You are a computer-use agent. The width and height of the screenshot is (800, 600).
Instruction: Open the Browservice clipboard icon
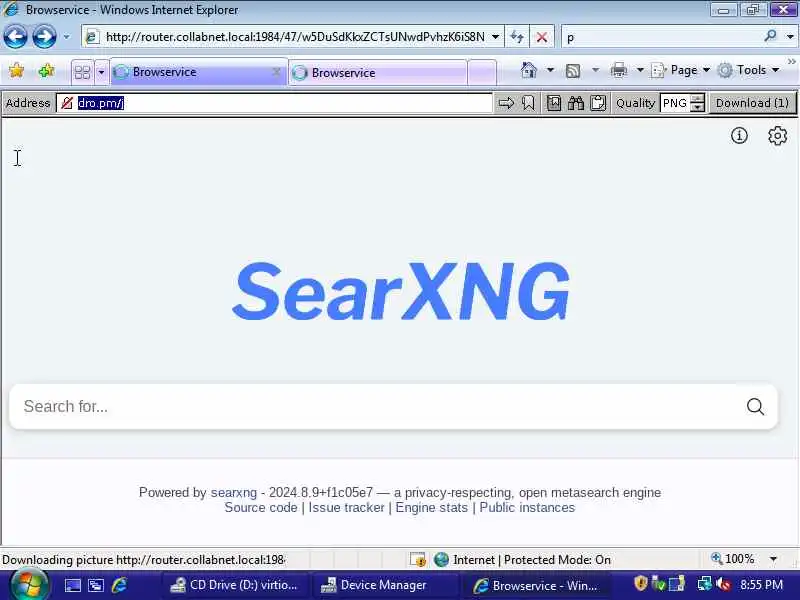pyautogui.click(x=598, y=103)
